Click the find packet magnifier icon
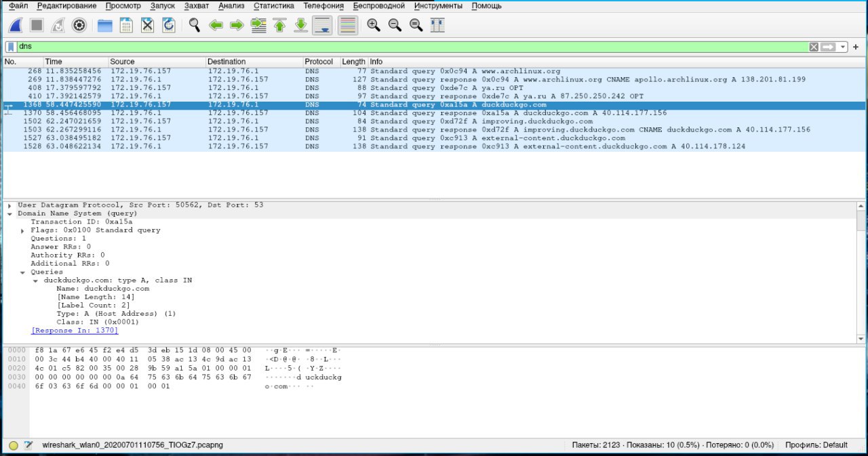Viewport: 868px width, 456px height. point(195,26)
